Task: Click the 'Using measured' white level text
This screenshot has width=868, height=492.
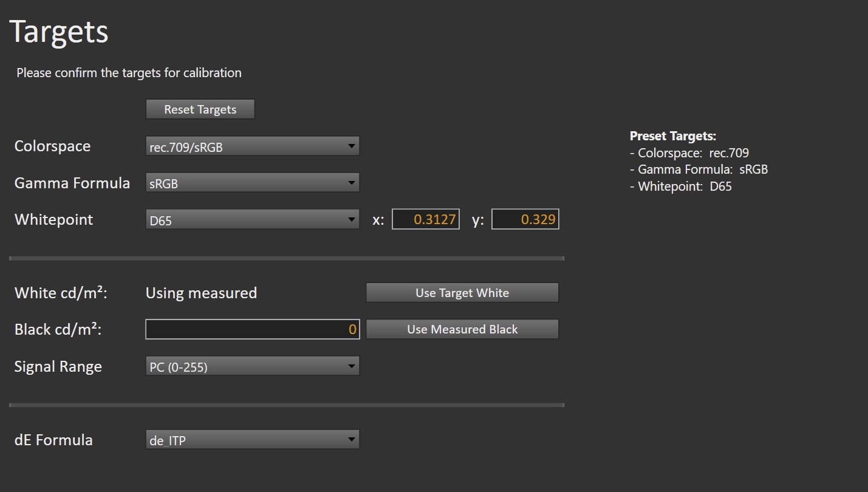Action: point(201,293)
